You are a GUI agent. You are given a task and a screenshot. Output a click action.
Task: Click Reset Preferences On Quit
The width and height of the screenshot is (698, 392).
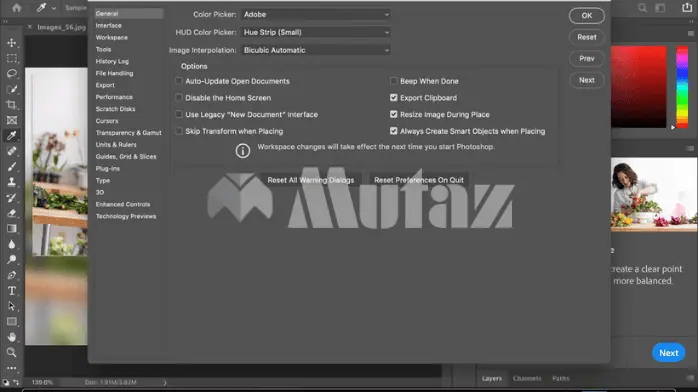point(419,180)
